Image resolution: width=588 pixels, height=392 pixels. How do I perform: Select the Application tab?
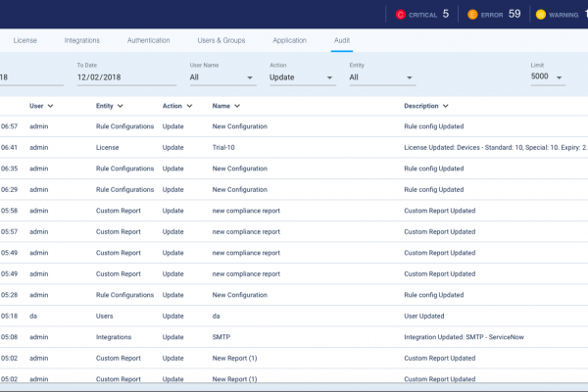[289, 40]
